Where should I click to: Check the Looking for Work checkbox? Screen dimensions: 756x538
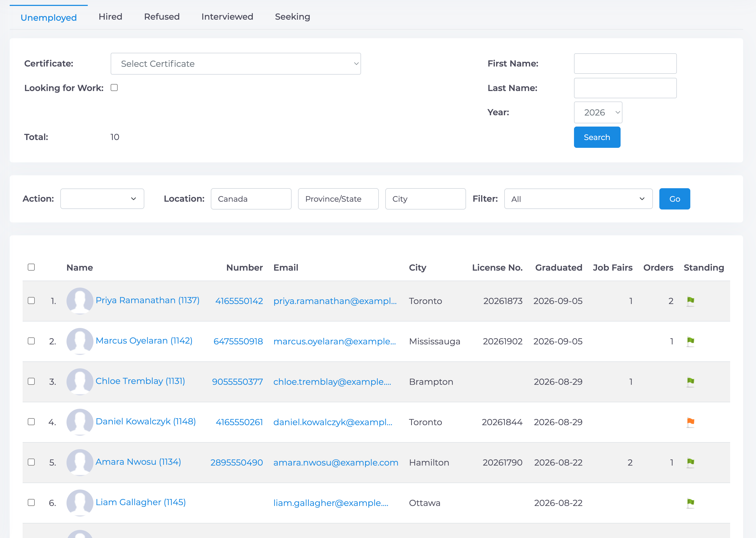click(114, 88)
